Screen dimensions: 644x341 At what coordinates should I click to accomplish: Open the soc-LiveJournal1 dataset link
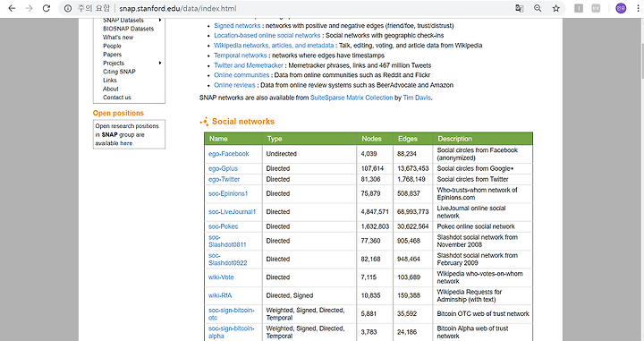(232, 211)
